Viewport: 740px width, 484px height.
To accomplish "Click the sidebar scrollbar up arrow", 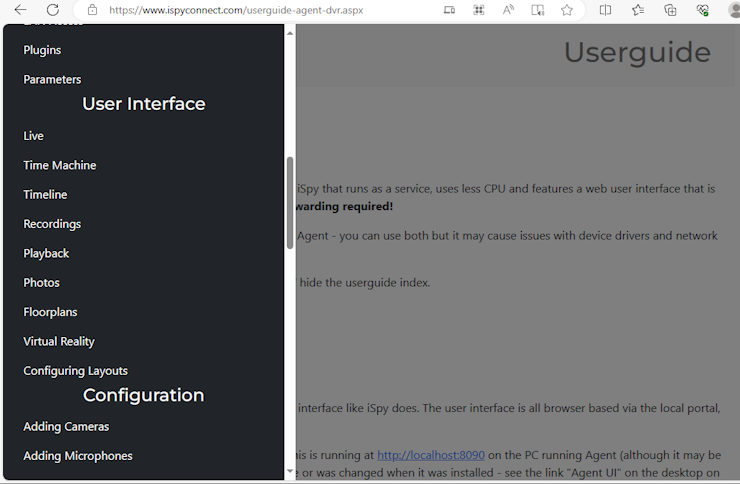I will coord(290,33).
